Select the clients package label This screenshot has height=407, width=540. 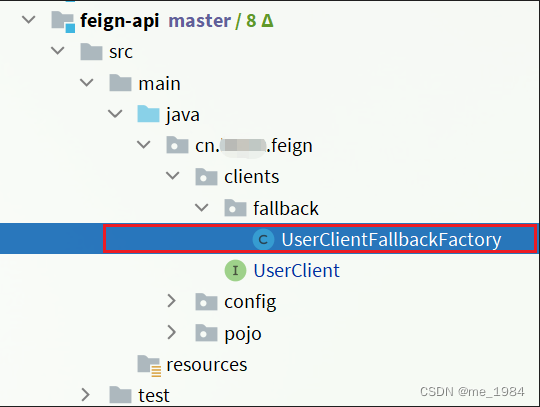coord(252,177)
